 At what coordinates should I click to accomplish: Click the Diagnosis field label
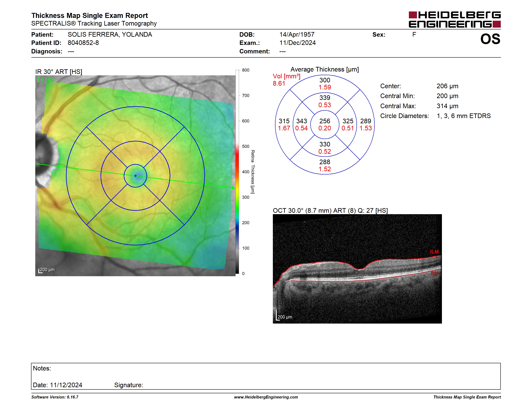[47, 51]
